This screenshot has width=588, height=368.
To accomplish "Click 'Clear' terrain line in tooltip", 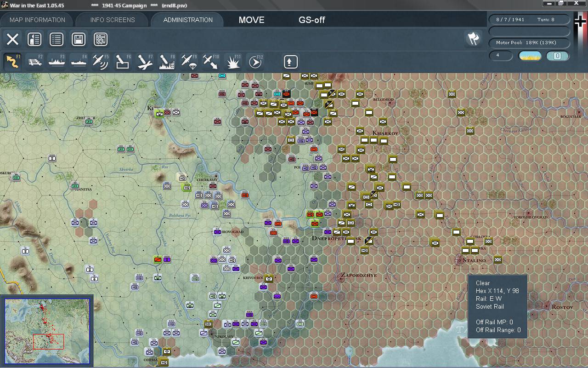I will [x=483, y=283].
